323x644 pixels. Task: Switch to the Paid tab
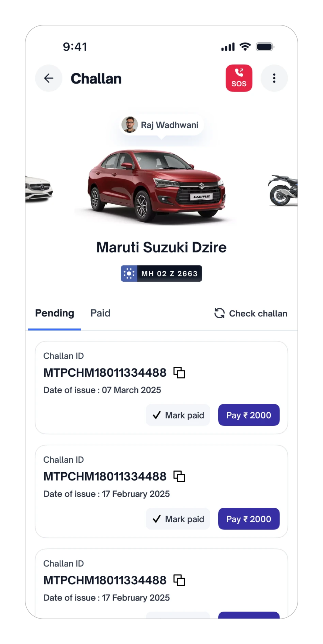(x=100, y=313)
